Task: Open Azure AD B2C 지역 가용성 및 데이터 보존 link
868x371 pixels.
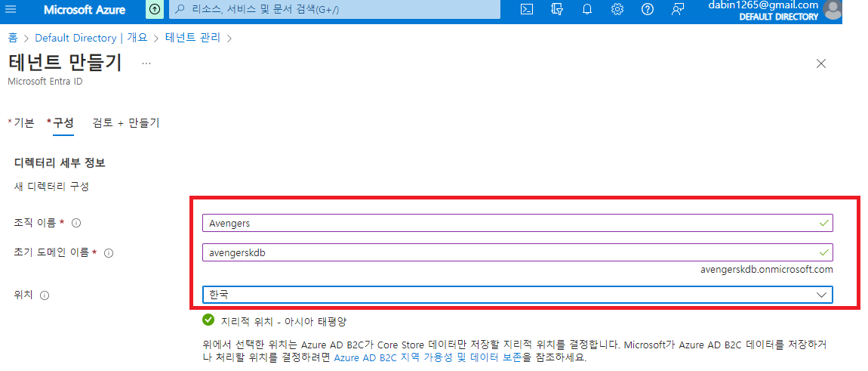Action: click(x=427, y=357)
